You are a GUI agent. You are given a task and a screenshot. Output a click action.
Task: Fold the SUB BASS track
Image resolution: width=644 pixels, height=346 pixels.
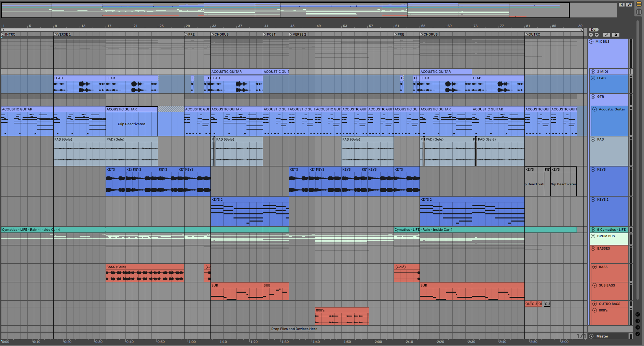pos(595,285)
